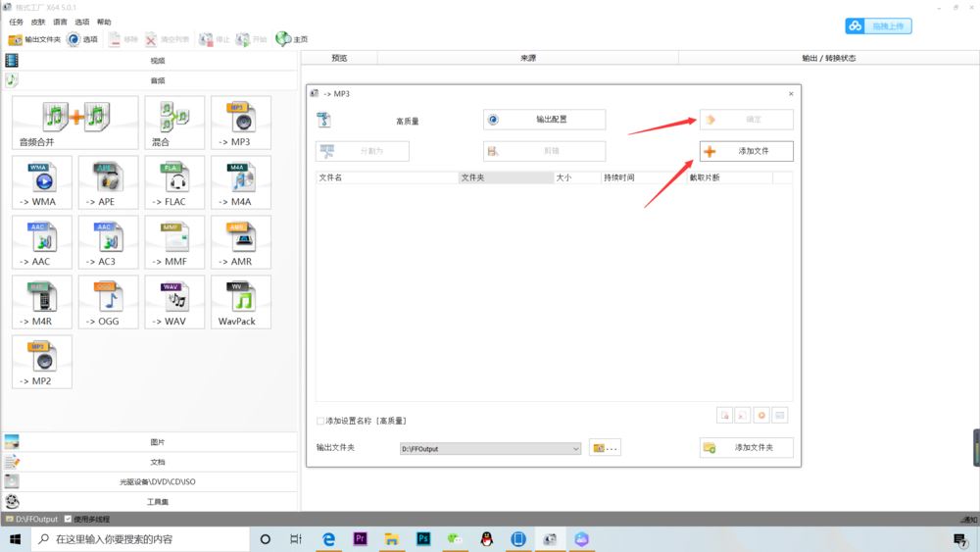Expand the 光驱设备\DVD\CD\ISO category
The width and height of the screenshot is (980, 552).
coord(150,482)
